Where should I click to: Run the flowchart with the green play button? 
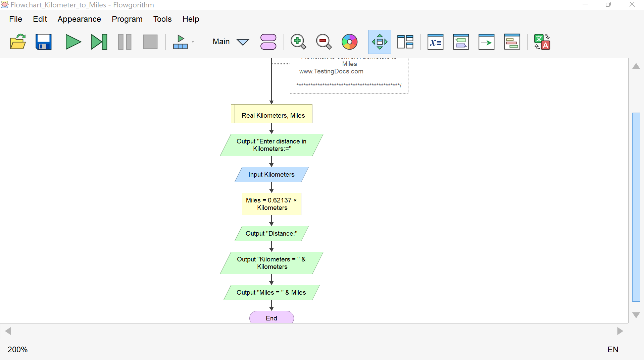tap(73, 42)
